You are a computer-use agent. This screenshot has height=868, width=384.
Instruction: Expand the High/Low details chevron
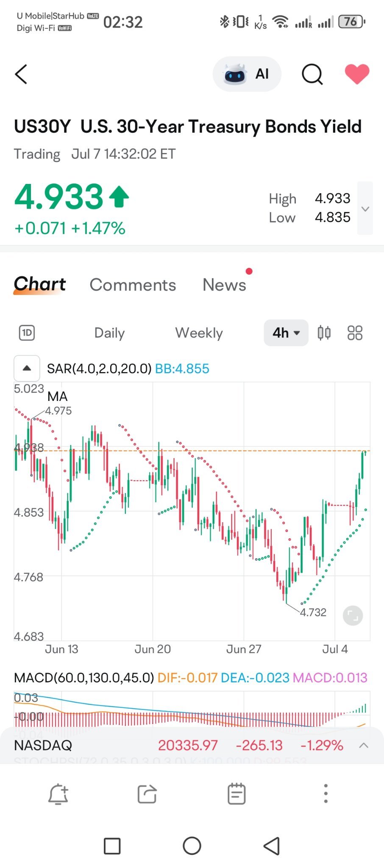[x=365, y=209]
